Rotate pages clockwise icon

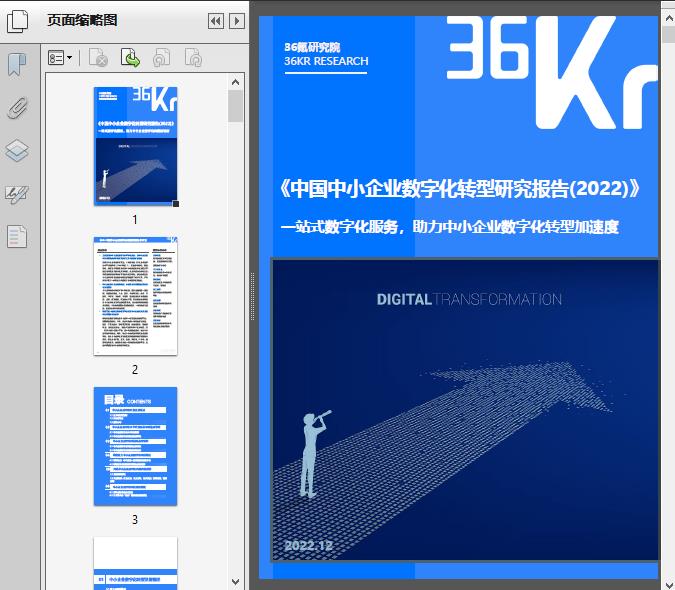tap(193, 58)
